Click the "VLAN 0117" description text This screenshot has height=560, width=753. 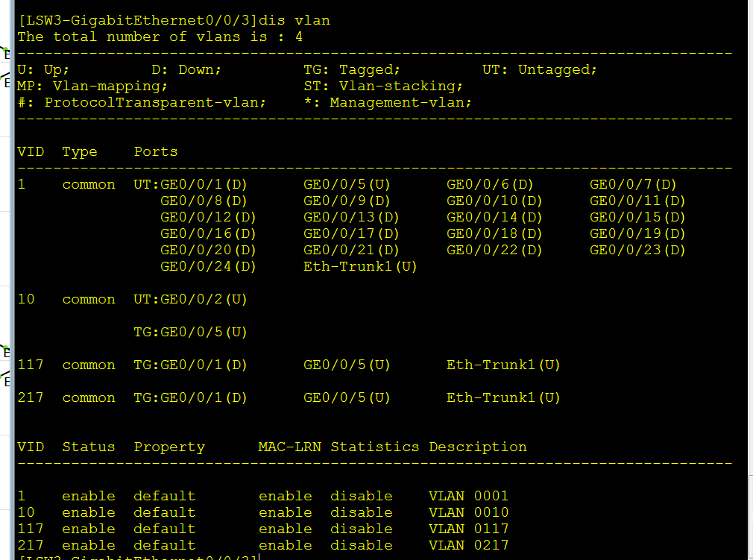tap(468, 529)
